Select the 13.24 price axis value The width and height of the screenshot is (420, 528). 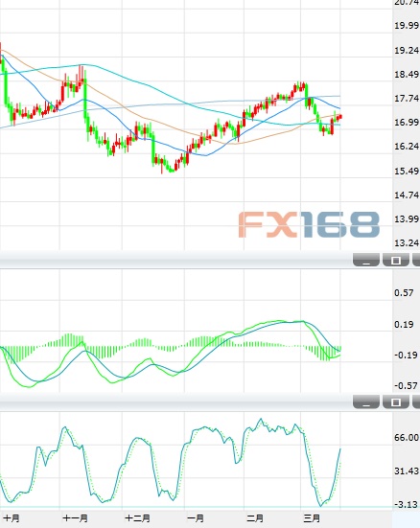407,243
